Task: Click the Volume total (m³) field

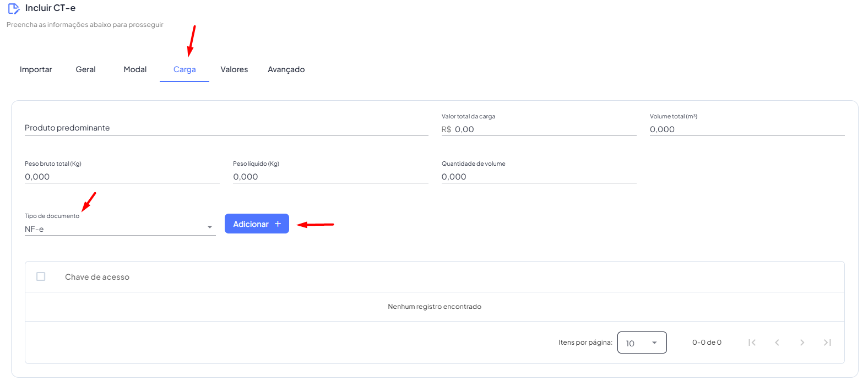Action: [x=746, y=129]
